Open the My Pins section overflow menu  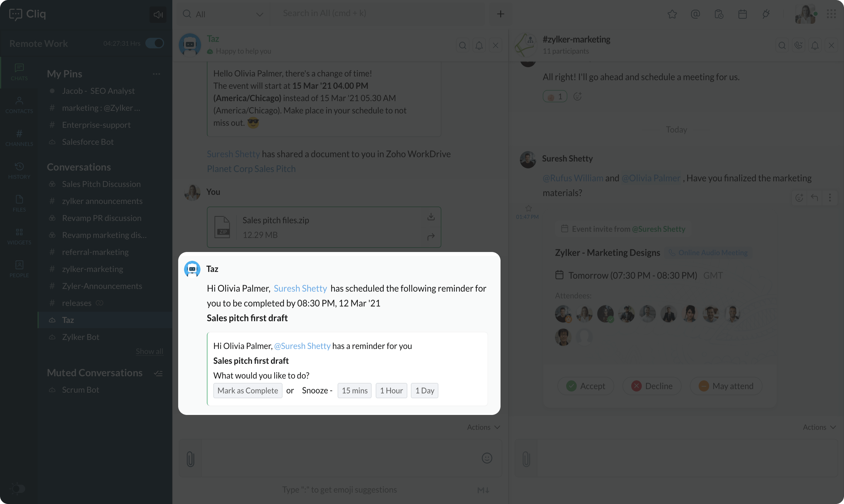[157, 73]
